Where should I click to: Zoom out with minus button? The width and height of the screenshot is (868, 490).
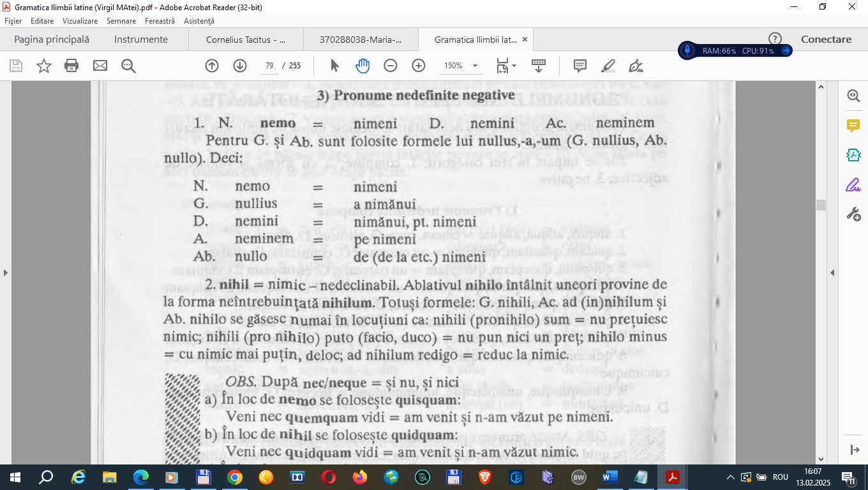point(391,66)
